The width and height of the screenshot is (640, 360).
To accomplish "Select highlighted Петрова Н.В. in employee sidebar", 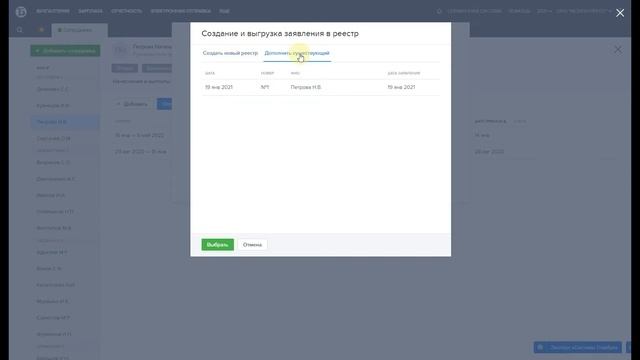I will [65, 122].
